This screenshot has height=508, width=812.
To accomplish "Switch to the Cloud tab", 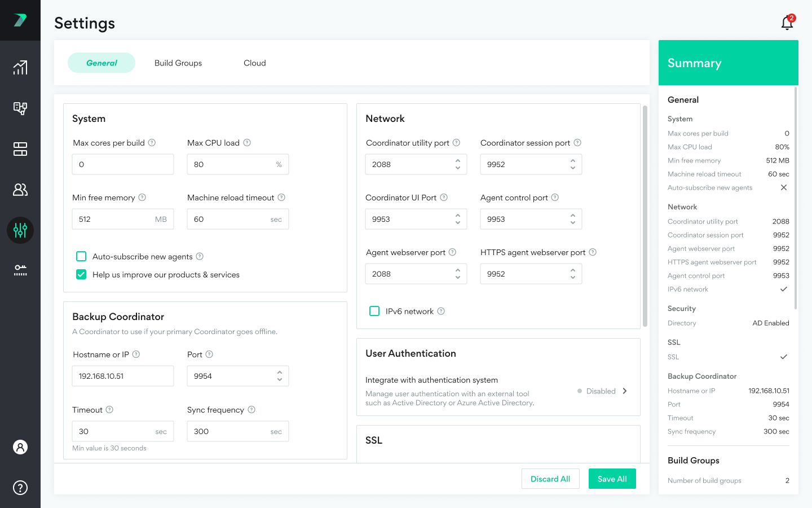I will (x=254, y=63).
